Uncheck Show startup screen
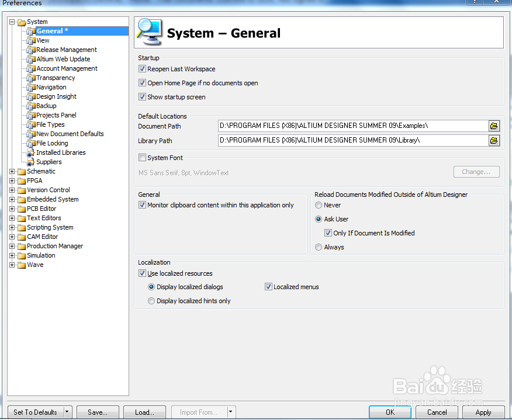 (x=142, y=97)
